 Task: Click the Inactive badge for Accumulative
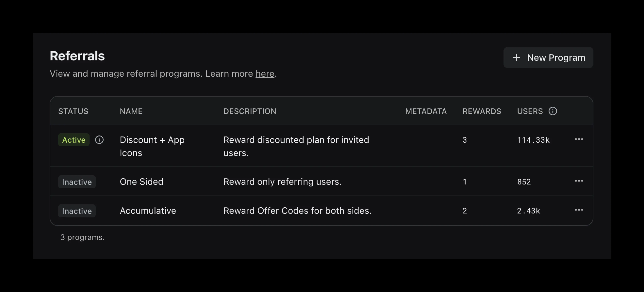point(77,211)
